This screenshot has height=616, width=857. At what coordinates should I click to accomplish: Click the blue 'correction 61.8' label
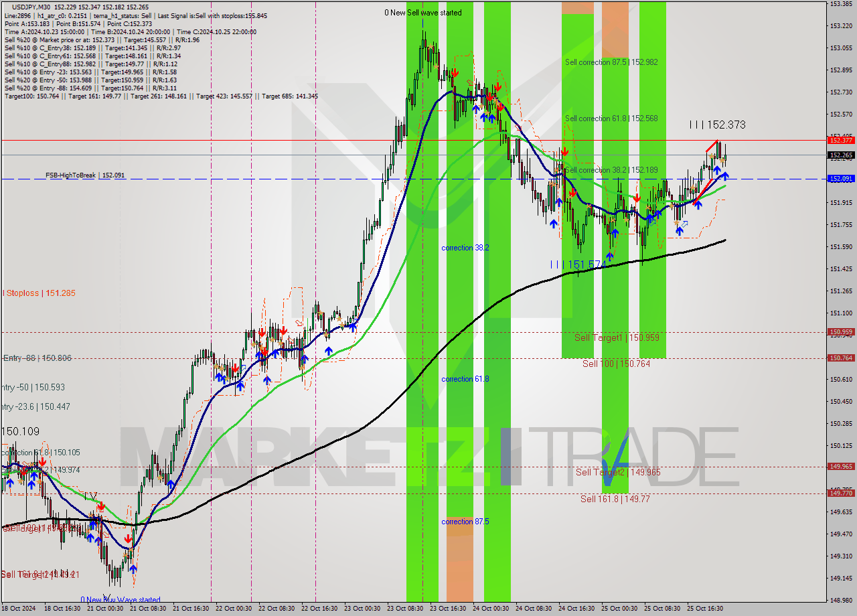coord(465,379)
